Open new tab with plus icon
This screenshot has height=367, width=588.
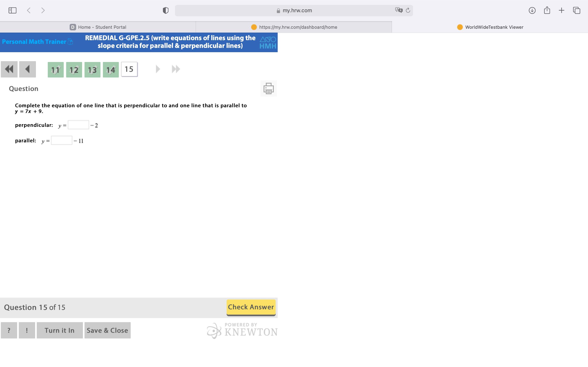click(561, 10)
